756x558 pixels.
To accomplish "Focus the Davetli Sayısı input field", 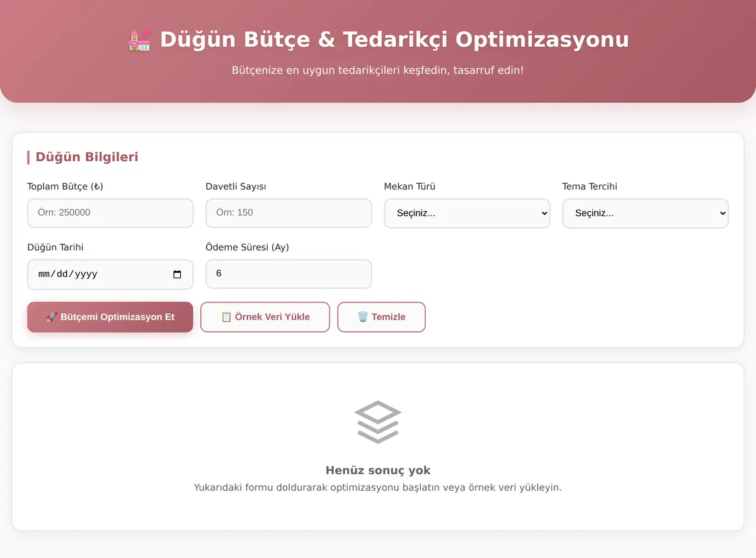I will click(x=289, y=213).
